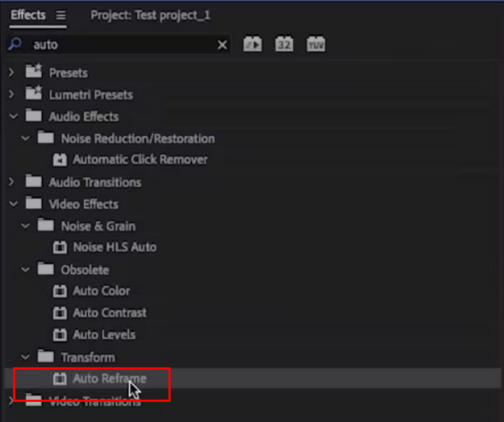504x422 pixels.
Task: Select the Obsolete label
Action: pyautogui.click(x=85, y=270)
